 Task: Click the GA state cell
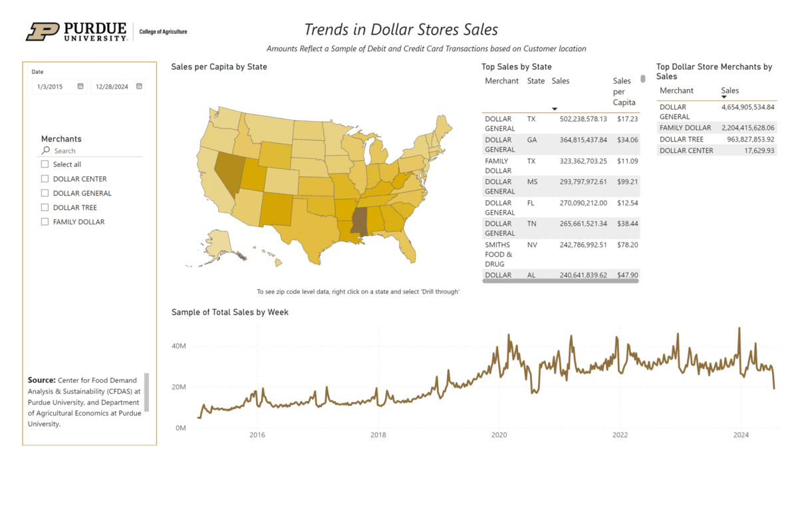[532, 140]
